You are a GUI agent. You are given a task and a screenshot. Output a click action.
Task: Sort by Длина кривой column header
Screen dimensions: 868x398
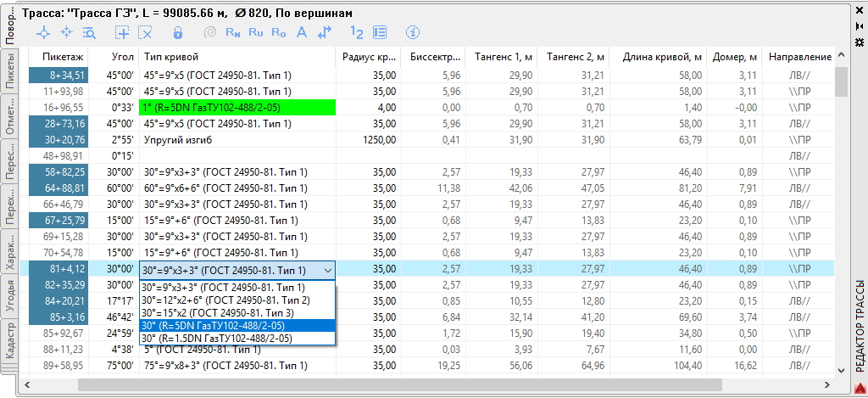coord(664,57)
